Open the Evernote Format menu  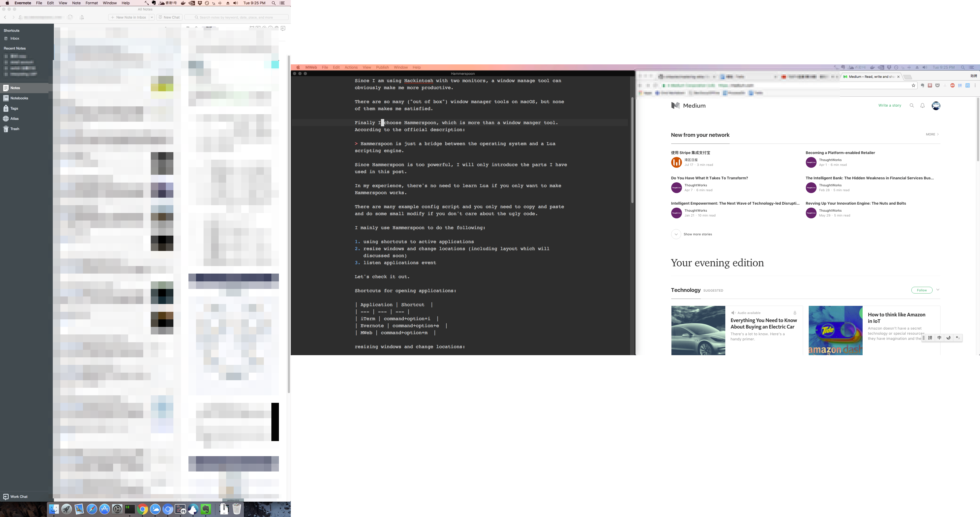(91, 3)
